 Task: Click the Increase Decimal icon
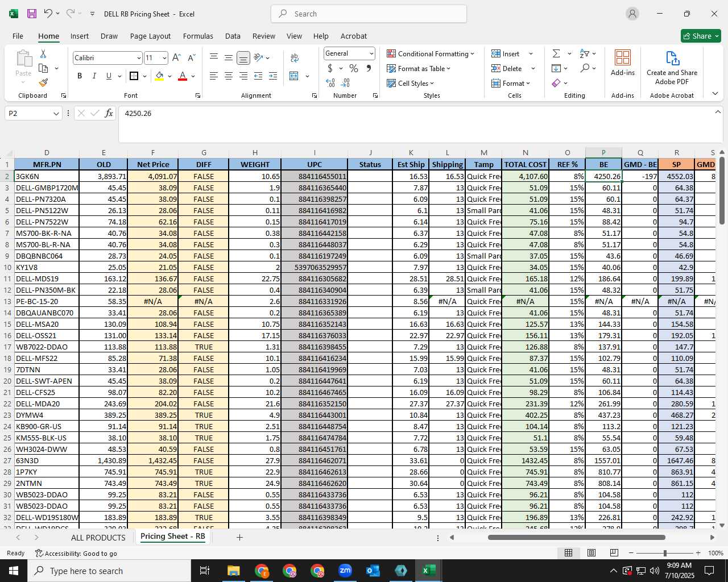click(x=330, y=83)
